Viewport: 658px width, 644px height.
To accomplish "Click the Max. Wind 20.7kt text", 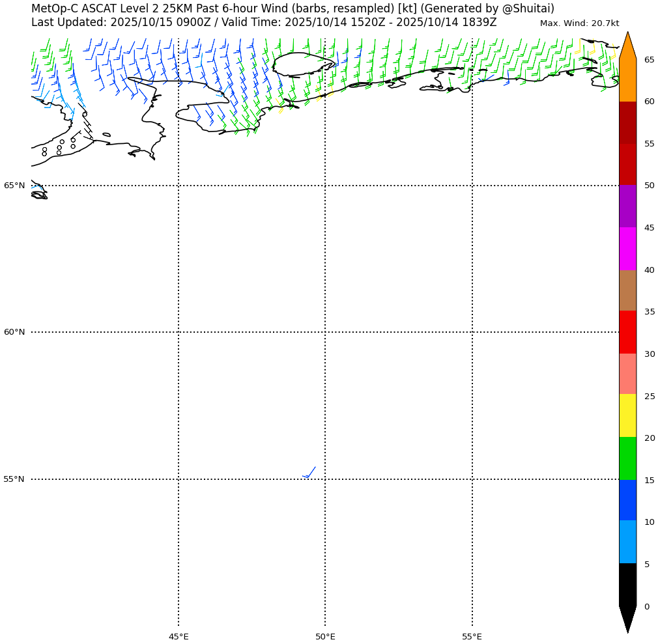I will 579,23.
